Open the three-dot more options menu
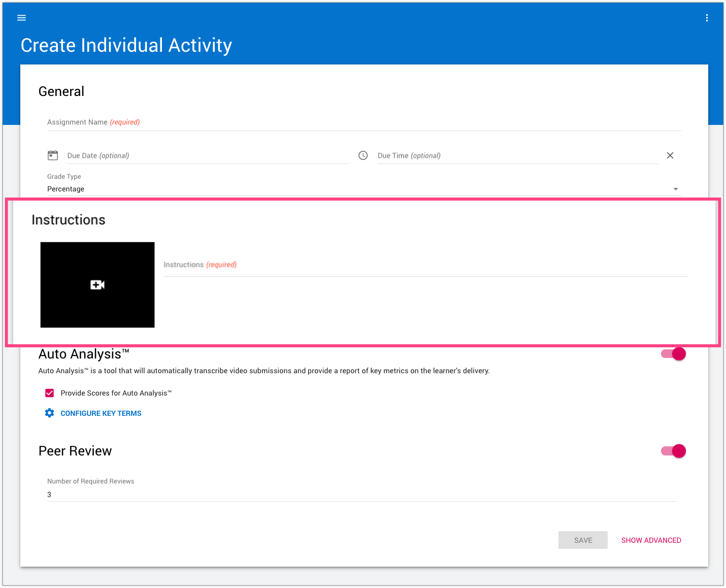This screenshot has width=726, height=588. pos(707,18)
